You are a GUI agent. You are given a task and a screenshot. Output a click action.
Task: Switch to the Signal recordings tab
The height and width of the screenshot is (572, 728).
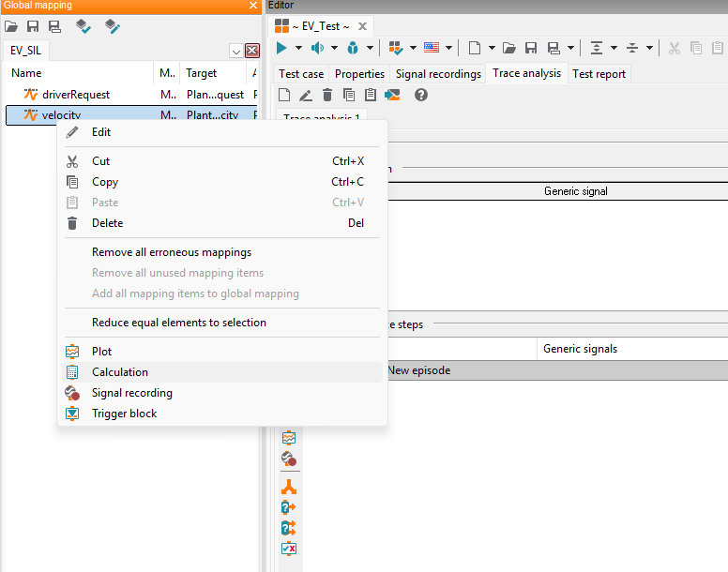(438, 74)
